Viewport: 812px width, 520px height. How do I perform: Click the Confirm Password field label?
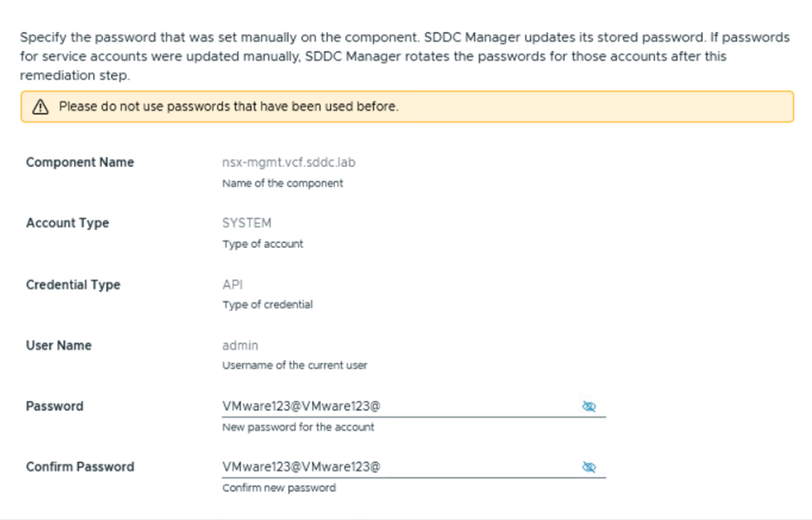tap(79, 466)
